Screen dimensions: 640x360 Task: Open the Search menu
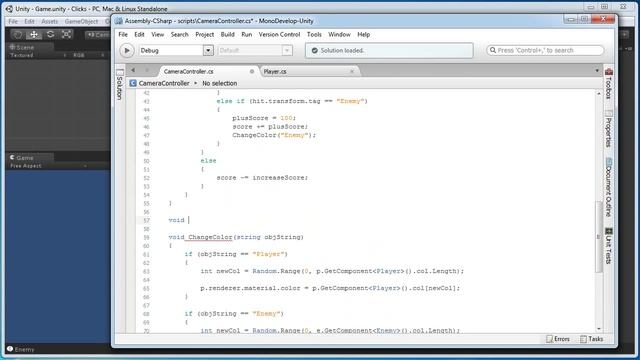tap(179, 34)
